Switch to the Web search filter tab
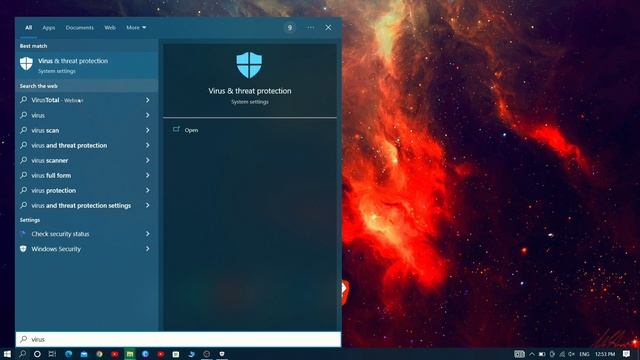This screenshot has width=640, height=360. [x=110, y=28]
